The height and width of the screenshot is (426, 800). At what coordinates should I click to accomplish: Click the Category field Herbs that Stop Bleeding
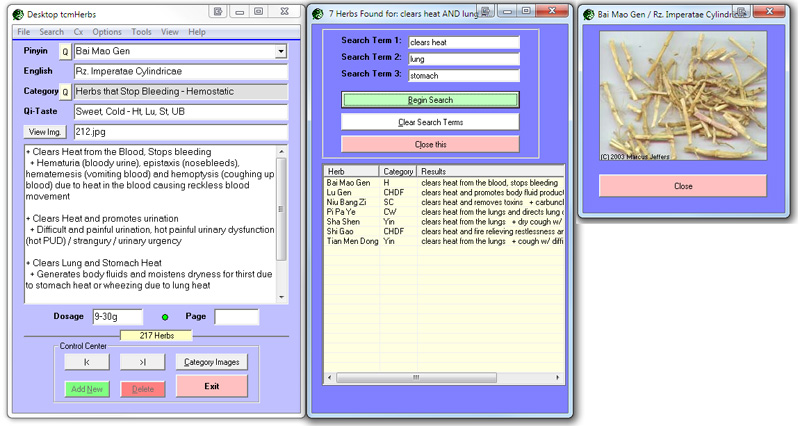181,92
